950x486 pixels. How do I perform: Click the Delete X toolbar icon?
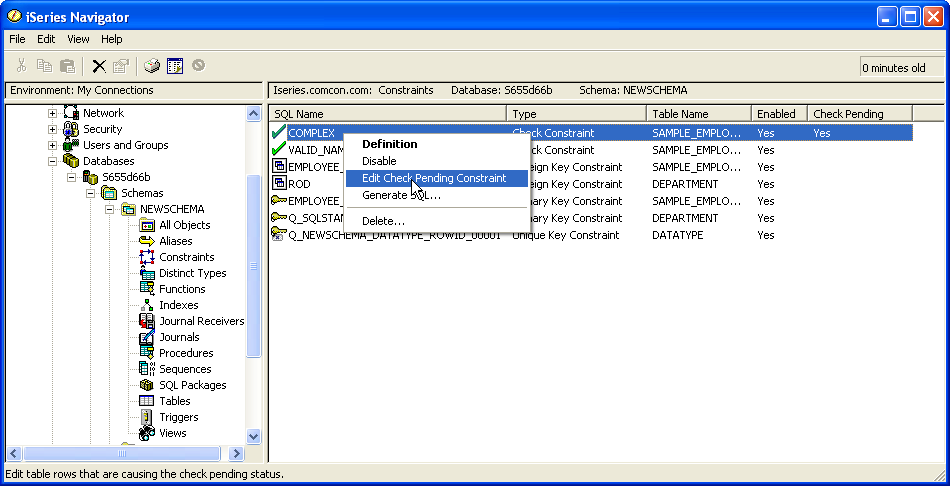[99, 65]
